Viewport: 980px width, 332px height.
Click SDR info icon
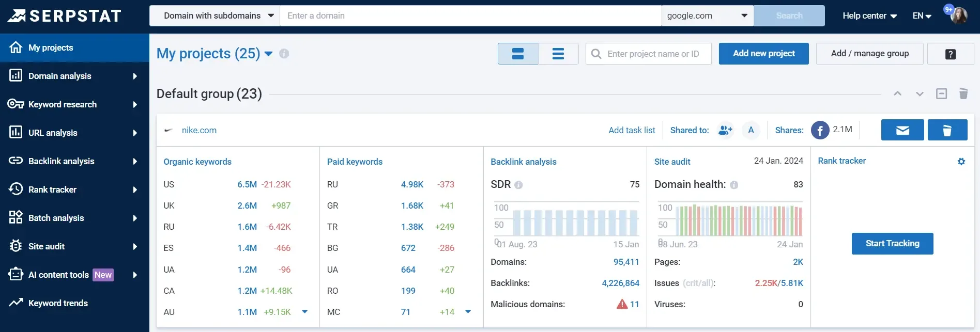tap(518, 185)
